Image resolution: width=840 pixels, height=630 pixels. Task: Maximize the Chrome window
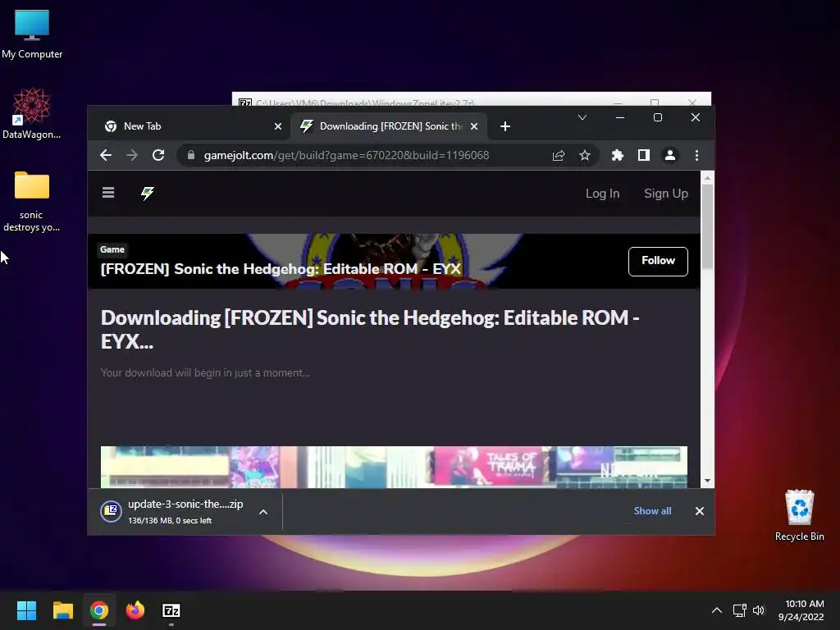658,117
